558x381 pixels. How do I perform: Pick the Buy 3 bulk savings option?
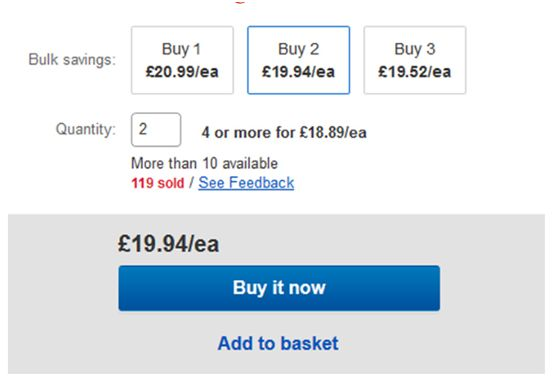(415, 60)
